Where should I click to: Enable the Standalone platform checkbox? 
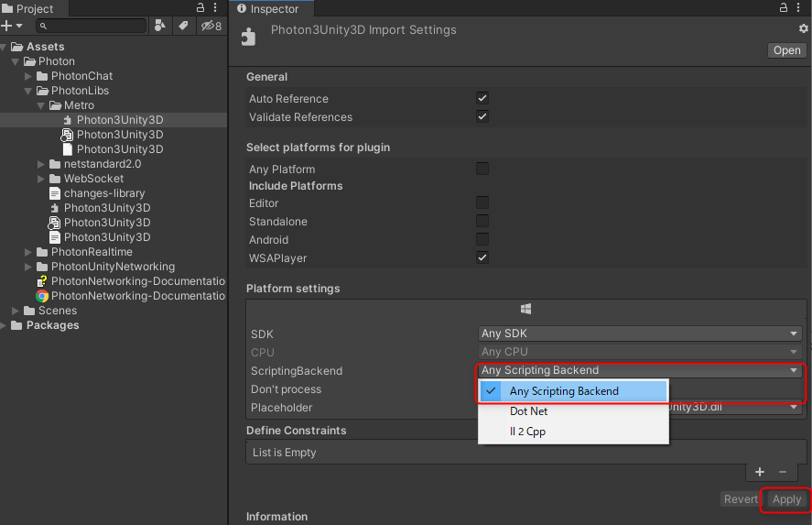coord(482,221)
